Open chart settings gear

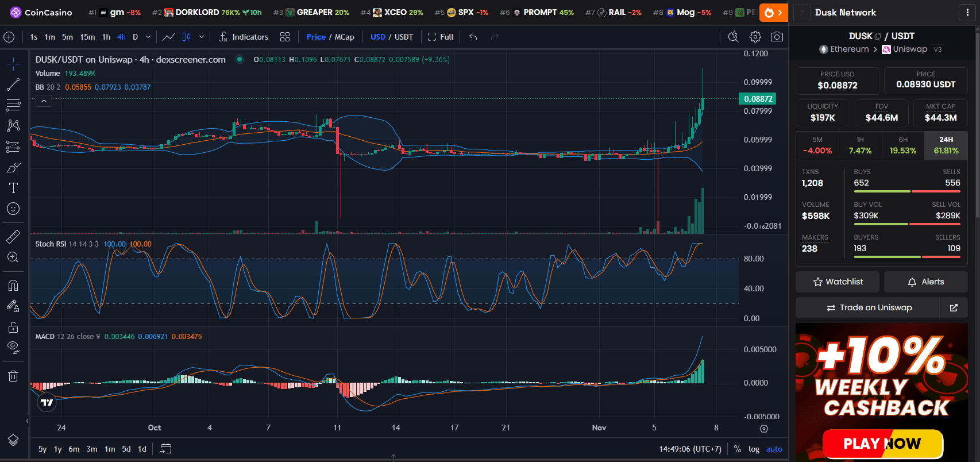point(755,37)
